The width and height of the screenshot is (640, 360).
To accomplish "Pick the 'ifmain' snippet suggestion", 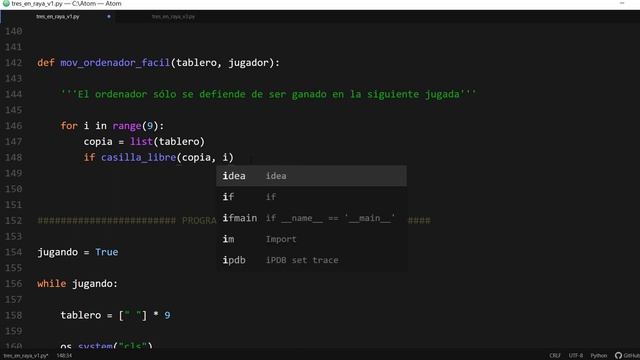I will (311, 218).
